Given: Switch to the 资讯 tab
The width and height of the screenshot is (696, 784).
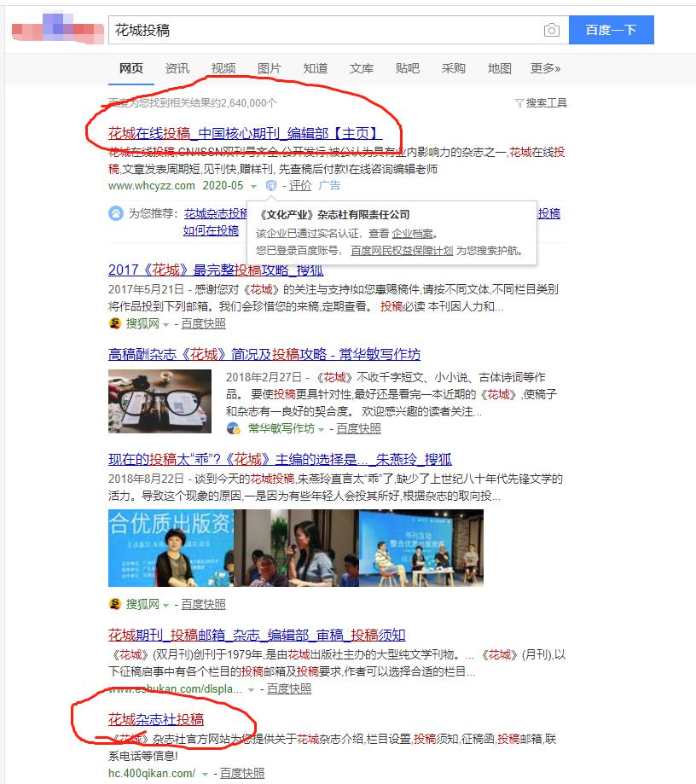Looking at the screenshot, I should click(x=177, y=68).
